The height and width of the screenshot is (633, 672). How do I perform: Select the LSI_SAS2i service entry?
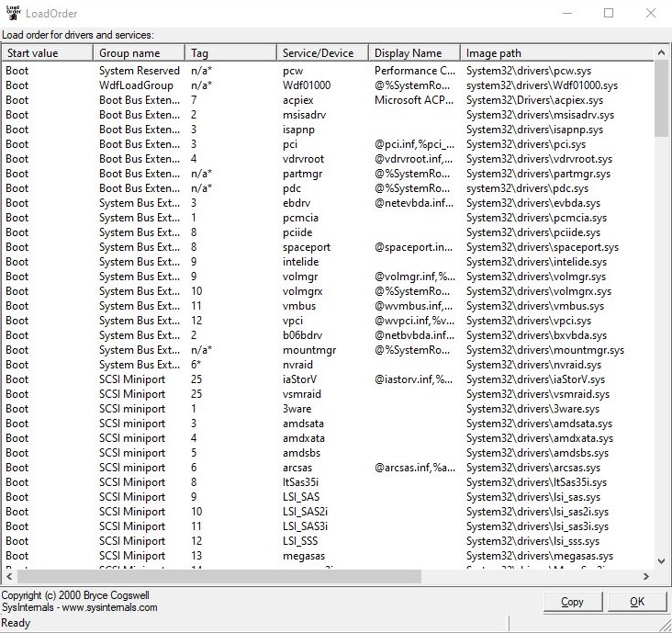pyautogui.click(x=305, y=511)
